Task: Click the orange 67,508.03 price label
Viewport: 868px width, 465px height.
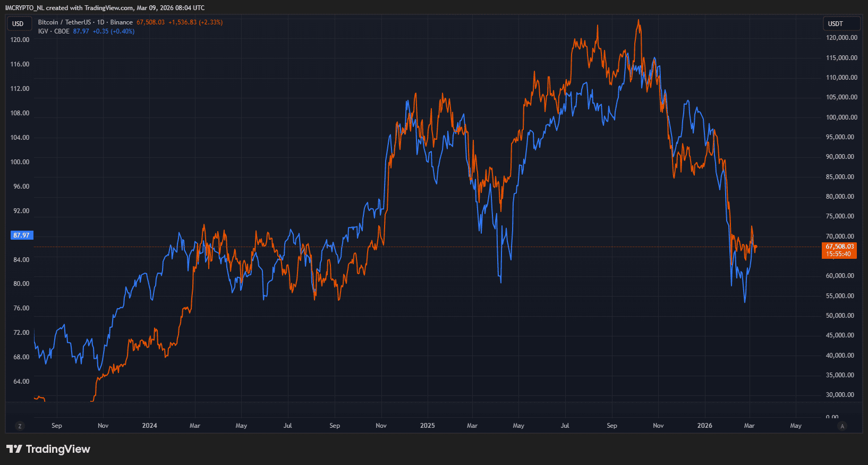Action: point(839,247)
